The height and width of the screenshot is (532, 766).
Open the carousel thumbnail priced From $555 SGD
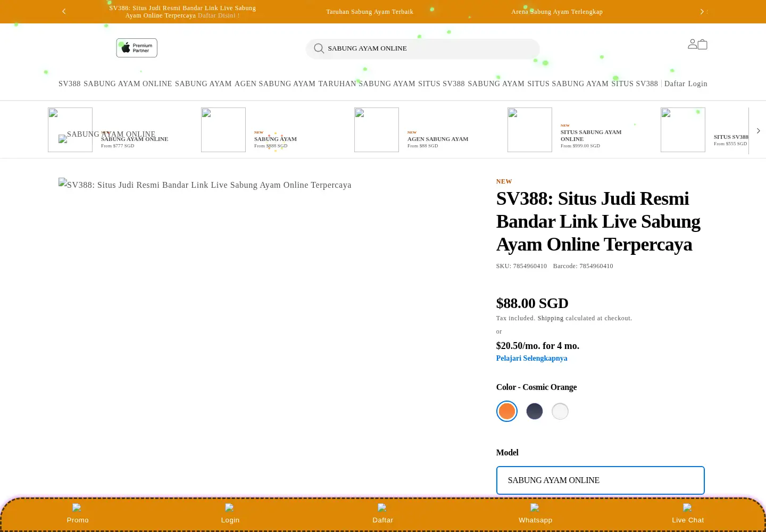coord(683,130)
